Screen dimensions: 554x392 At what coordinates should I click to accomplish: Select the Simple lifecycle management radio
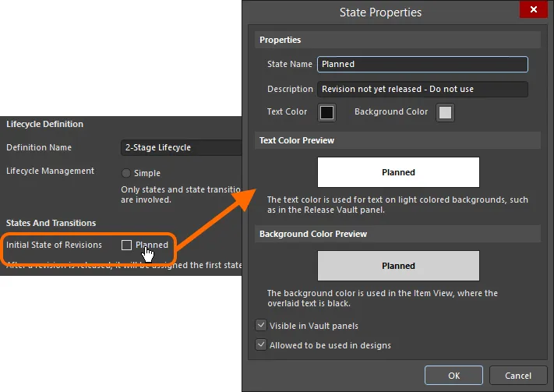[125, 173]
